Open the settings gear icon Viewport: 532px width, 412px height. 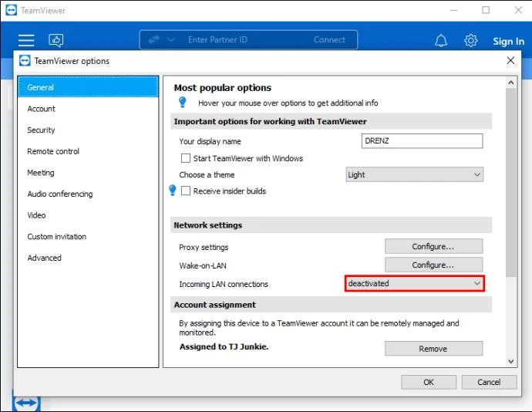470,40
